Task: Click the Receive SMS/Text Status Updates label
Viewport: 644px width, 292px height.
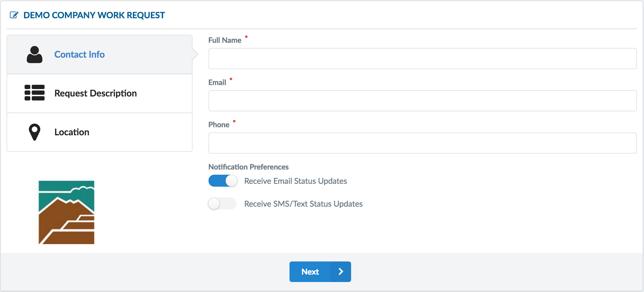Action: (x=303, y=204)
